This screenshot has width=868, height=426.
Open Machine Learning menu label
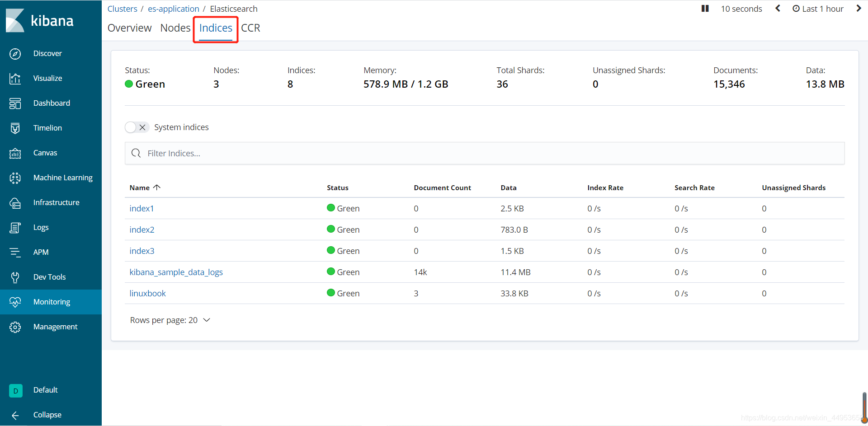(x=63, y=178)
